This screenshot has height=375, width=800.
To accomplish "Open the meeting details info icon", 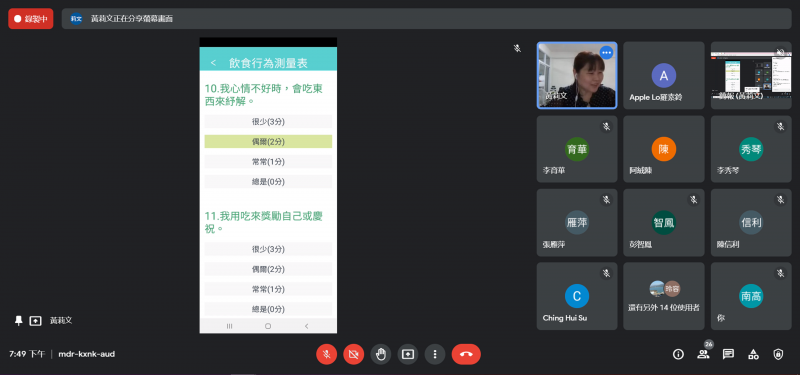I will [678, 354].
